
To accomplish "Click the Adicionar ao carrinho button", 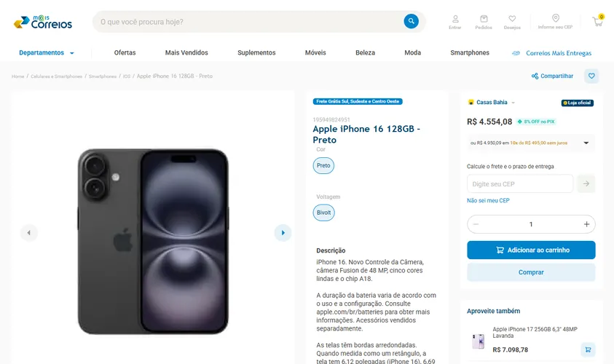I will (531, 250).
